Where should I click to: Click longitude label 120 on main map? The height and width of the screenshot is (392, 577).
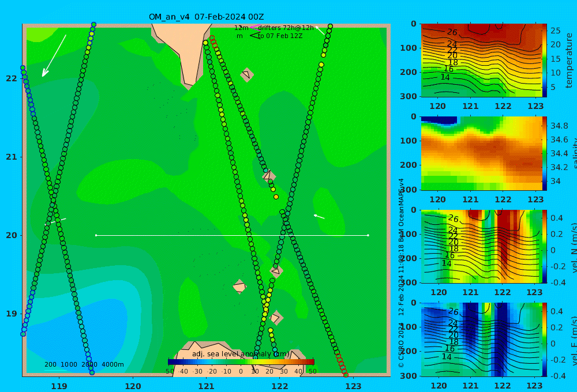coord(133,386)
